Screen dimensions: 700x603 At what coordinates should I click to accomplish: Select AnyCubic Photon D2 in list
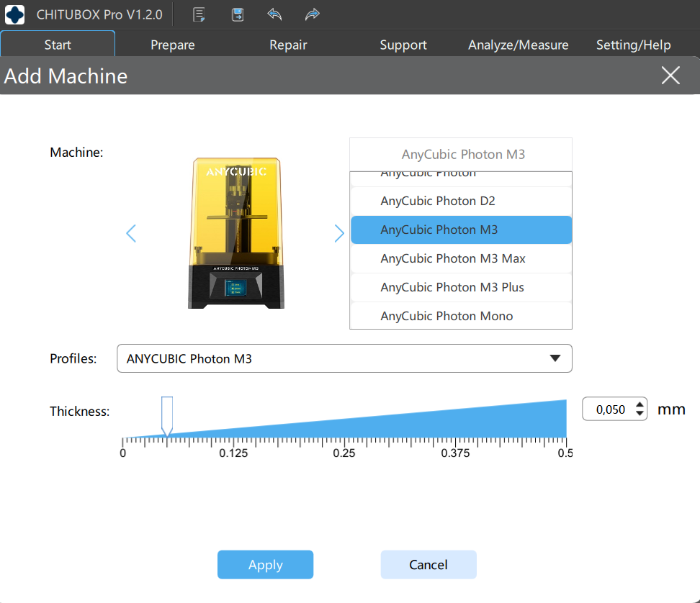tap(461, 201)
